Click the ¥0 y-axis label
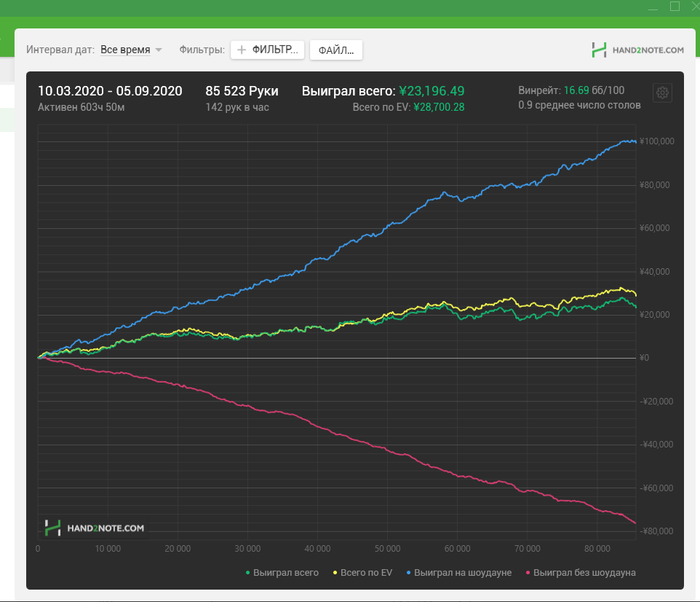This screenshot has width=700, height=602. (x=644, y=358)
